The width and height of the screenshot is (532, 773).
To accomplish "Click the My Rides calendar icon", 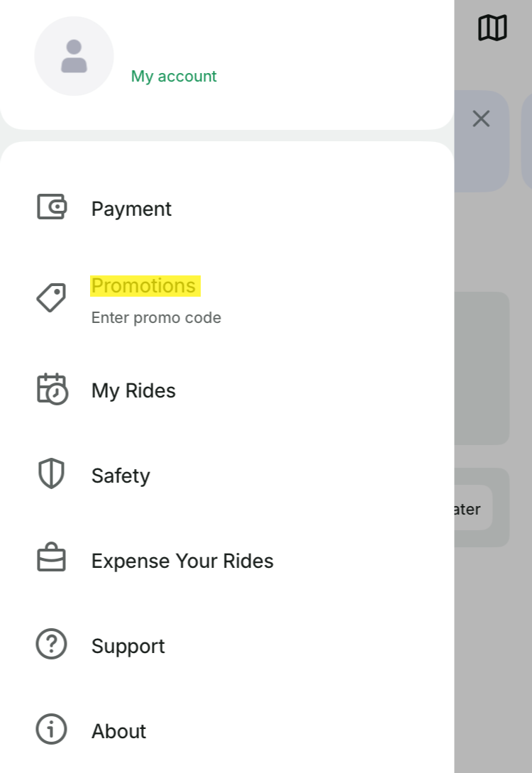I will [x=52, y=389].
